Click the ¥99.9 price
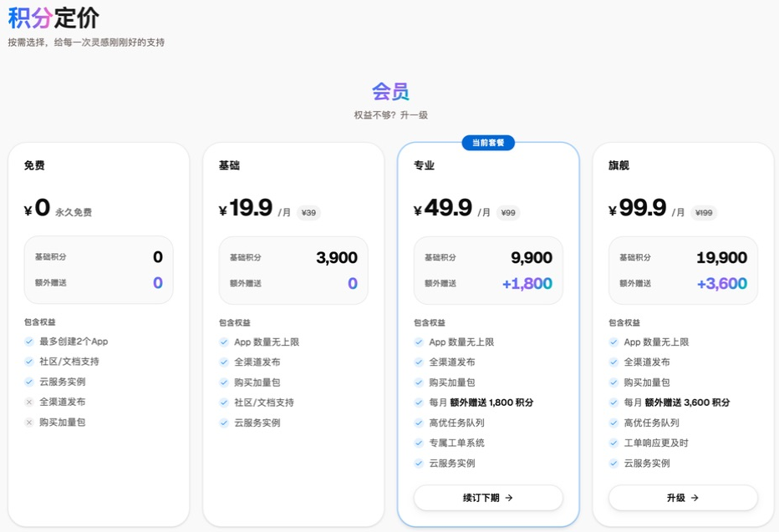 click(x=637, y=208)
